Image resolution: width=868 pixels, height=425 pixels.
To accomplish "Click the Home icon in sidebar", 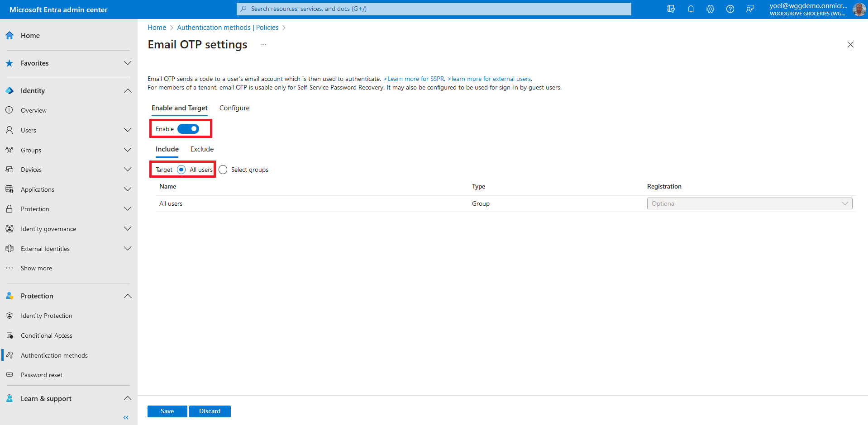I will (x=10, y=36).
